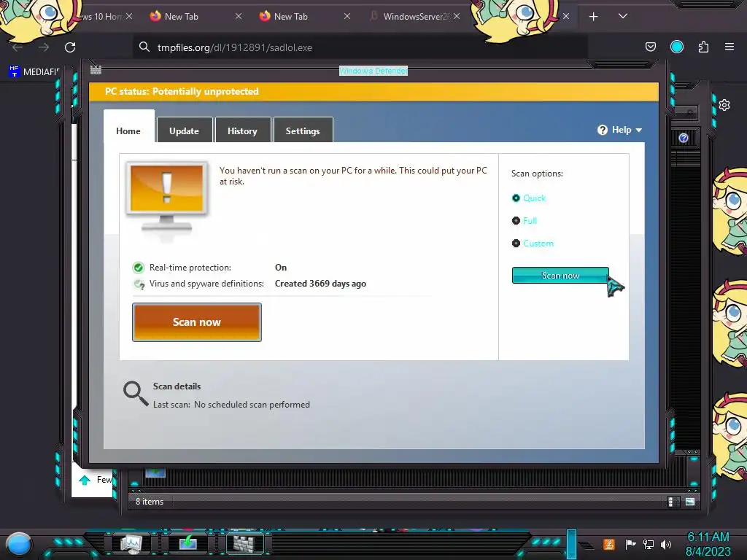The height and width of the screenshot is (560, 747).
Task: Open MEDIAFIRE bookmark in bookmarks bar
Action: pos(34,72)
